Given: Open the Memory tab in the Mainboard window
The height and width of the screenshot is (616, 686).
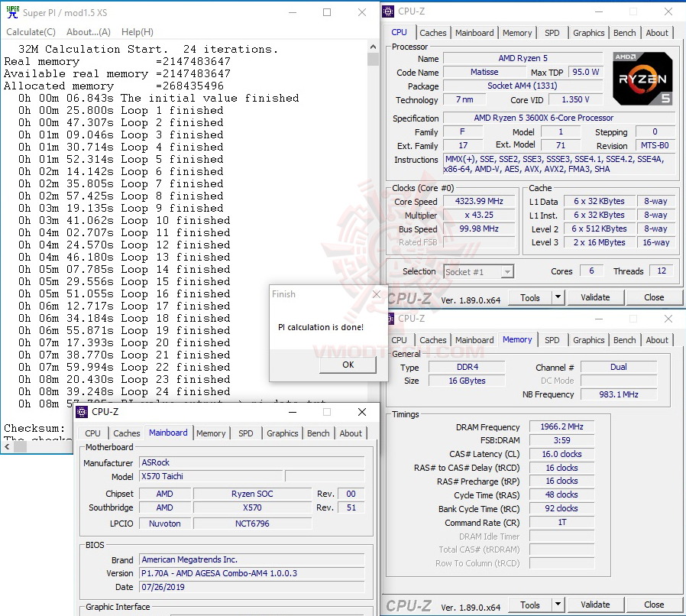Looking at the screenshot, I should tap(211, 433).
